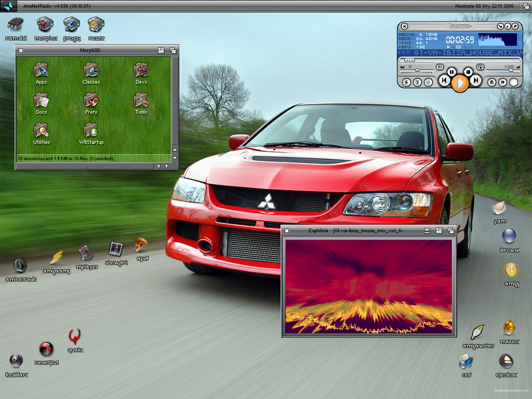
Task: Open the WBStartup drawer in MorphOS window
Action: click(x=91, y=134)
